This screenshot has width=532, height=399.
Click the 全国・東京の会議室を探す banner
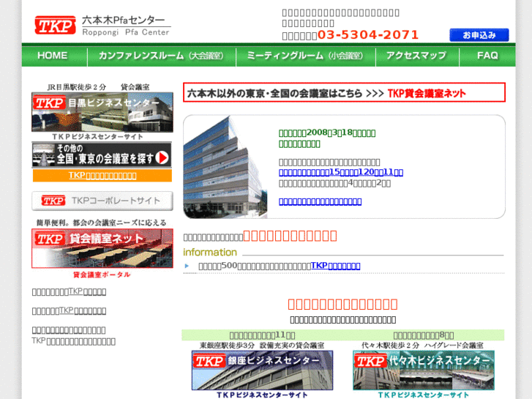coord(102,155)
